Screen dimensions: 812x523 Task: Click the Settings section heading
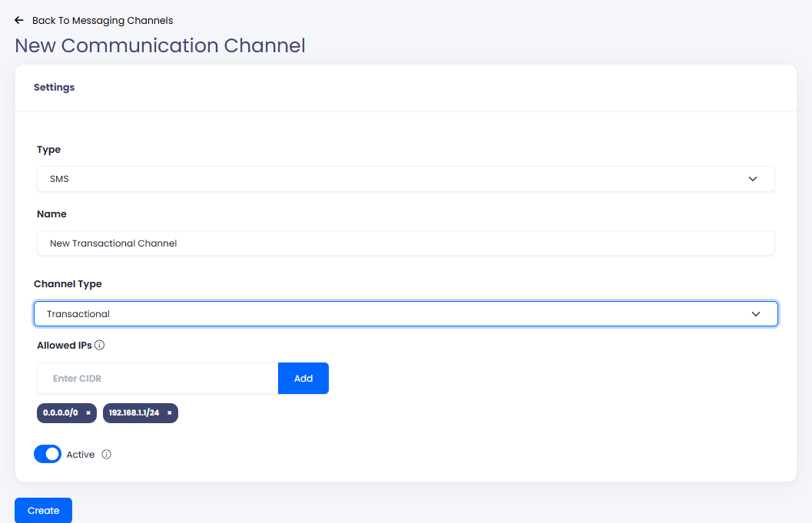click(55, 87)
